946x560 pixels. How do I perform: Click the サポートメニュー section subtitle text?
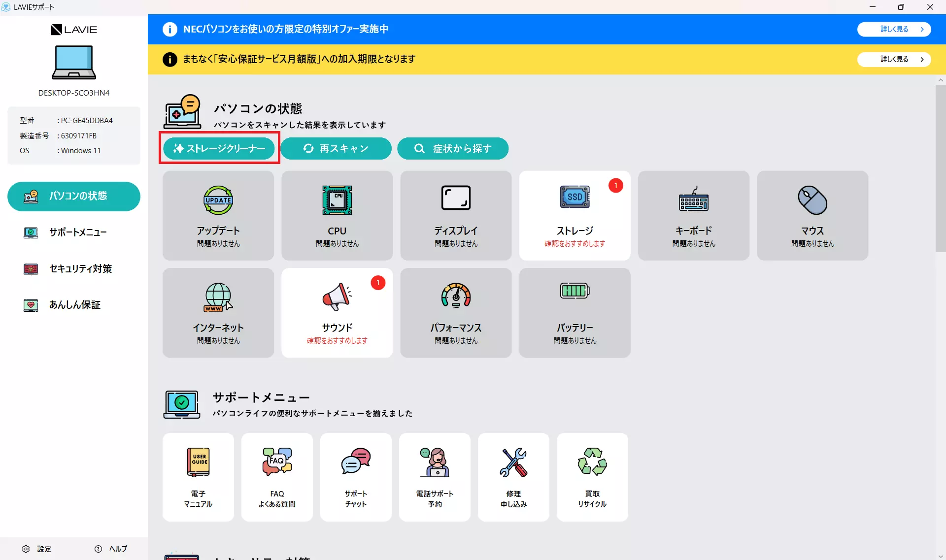pyautogui.click(x=312, y=414)
